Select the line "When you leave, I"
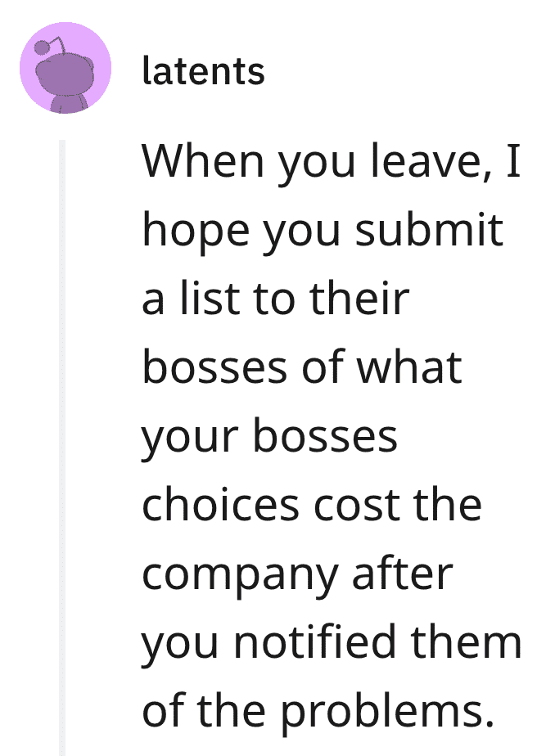555x756 pixels. tap(332, 160)
